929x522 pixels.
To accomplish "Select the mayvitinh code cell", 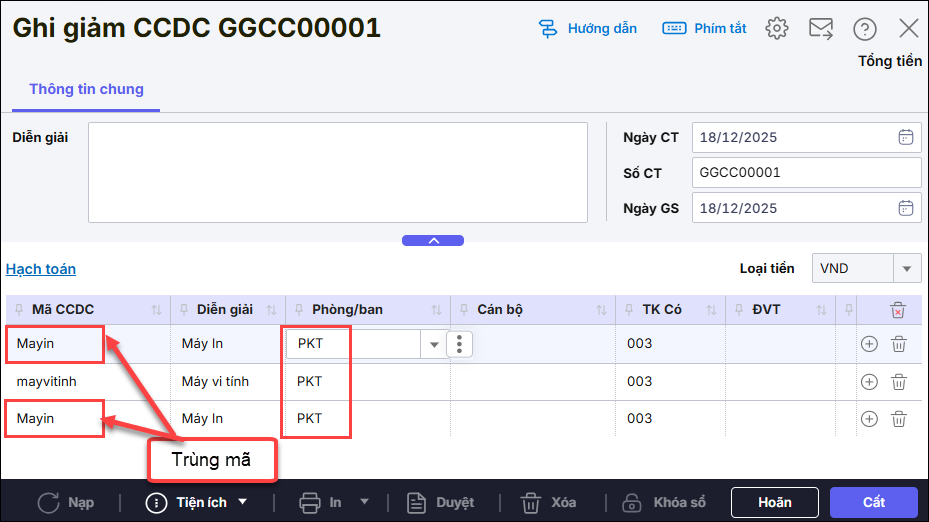I will tap(88, 382).
